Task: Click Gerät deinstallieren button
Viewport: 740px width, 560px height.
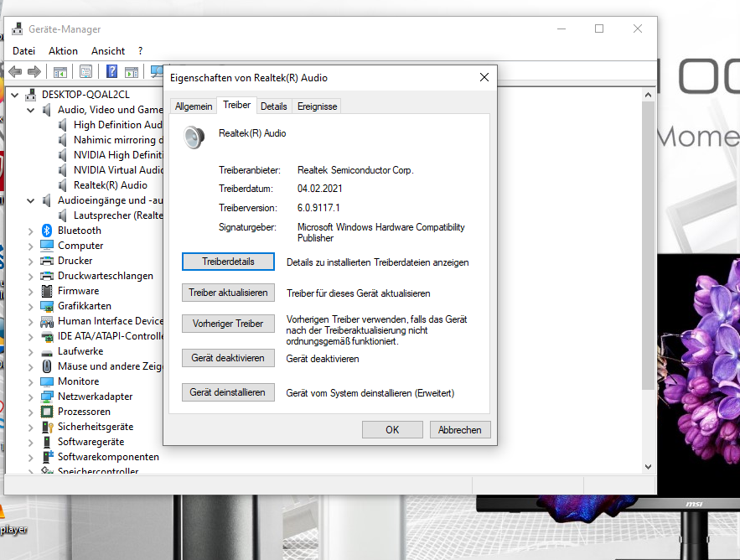Action: [x=228, y=392]
